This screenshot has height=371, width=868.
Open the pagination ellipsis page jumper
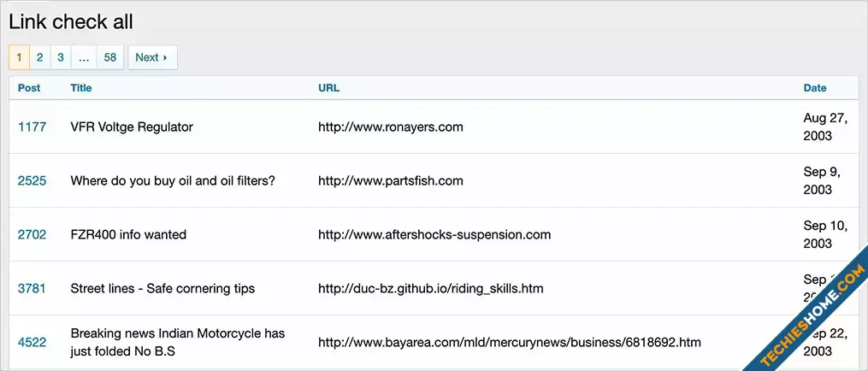tap(84, 57)
